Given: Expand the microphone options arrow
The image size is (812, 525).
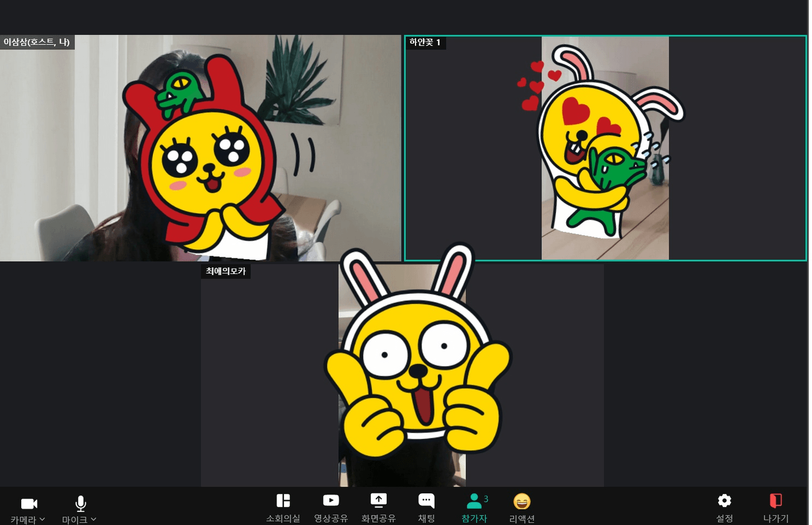Looking at the screenshot, I should point(94,519).
